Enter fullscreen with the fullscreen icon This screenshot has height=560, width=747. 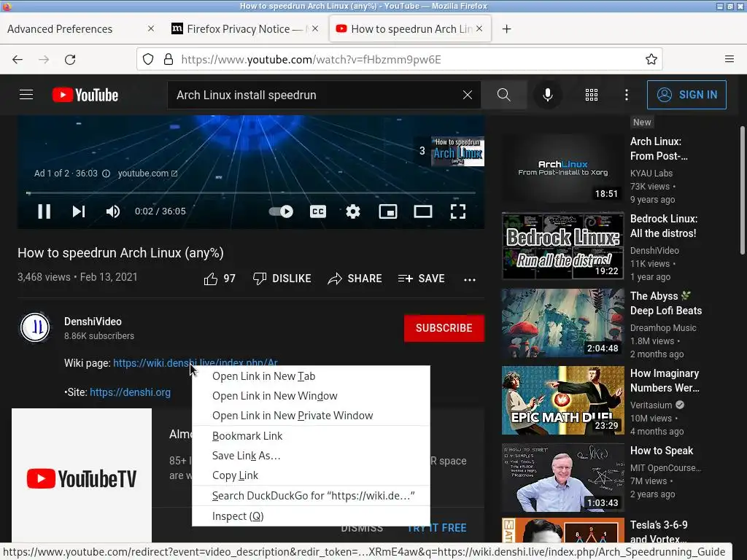tap(458, 211)
